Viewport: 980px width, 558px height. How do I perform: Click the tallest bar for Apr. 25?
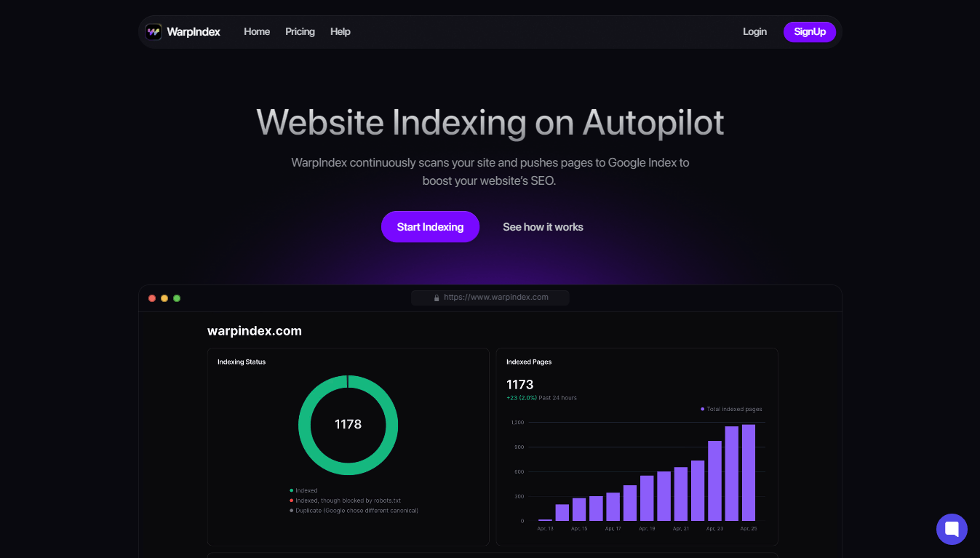749,473
